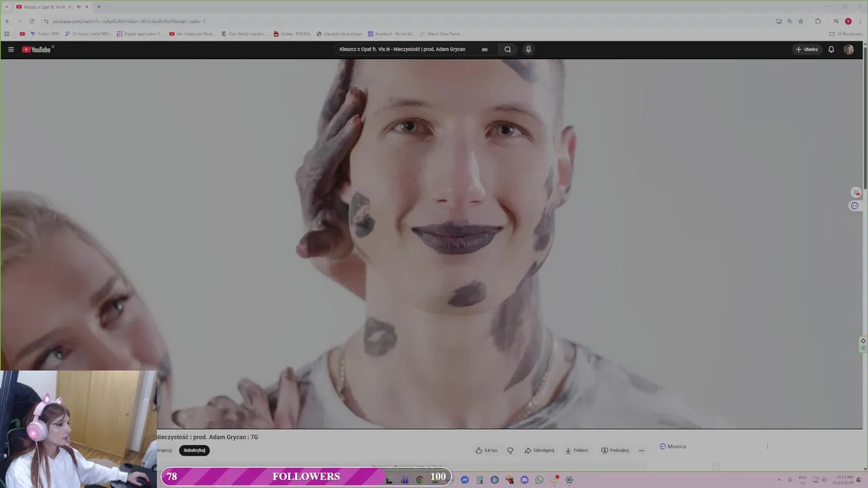
Task: Open the on-screen keyboard icon in search box
Action: pyautogui.click(x=484, y=49)
